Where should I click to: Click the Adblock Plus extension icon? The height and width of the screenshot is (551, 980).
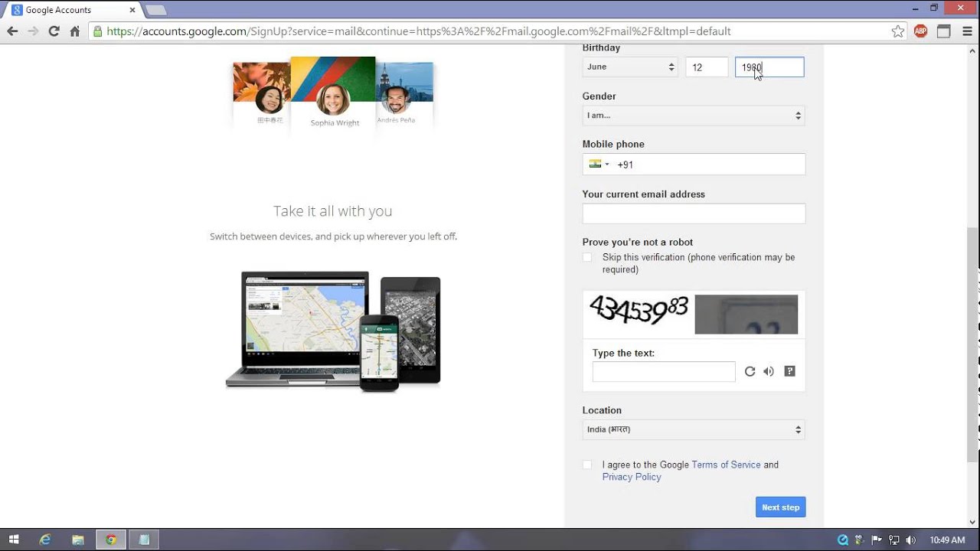[x=920, y=31]
